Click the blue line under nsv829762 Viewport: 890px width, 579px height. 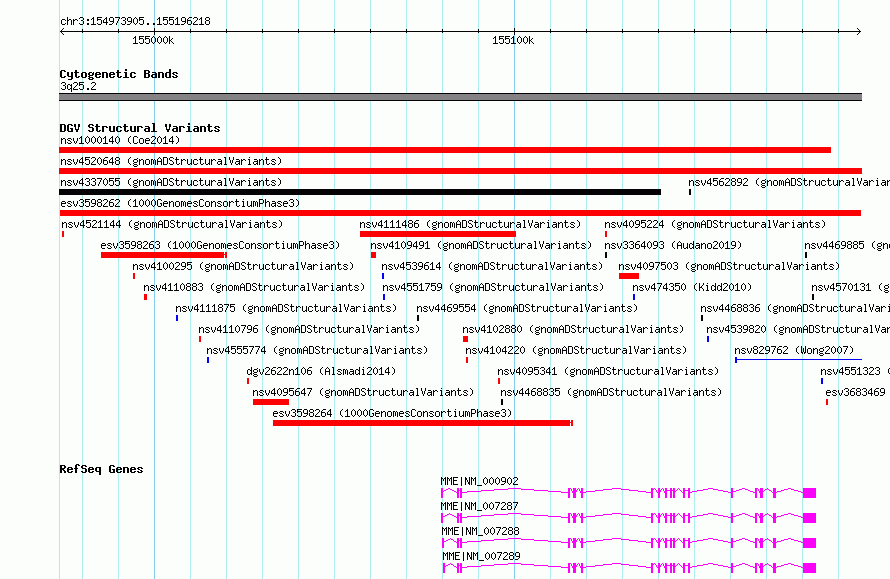coord(799,360)
